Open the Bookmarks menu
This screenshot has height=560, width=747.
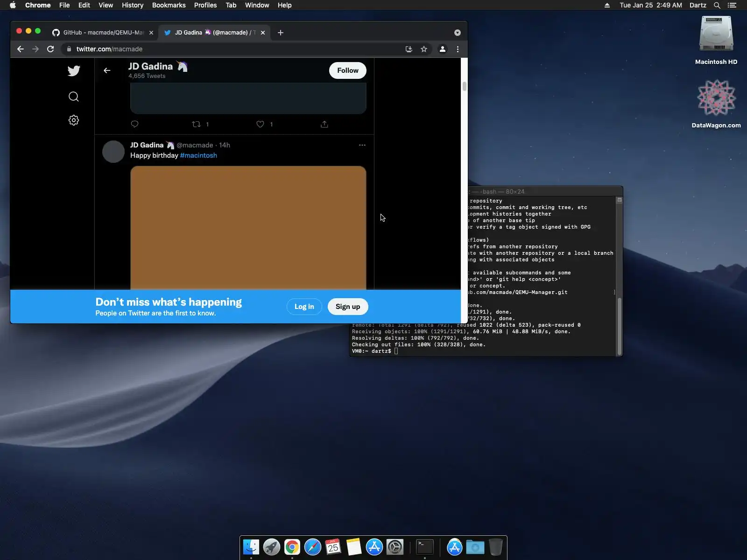(x=169, y=5)
